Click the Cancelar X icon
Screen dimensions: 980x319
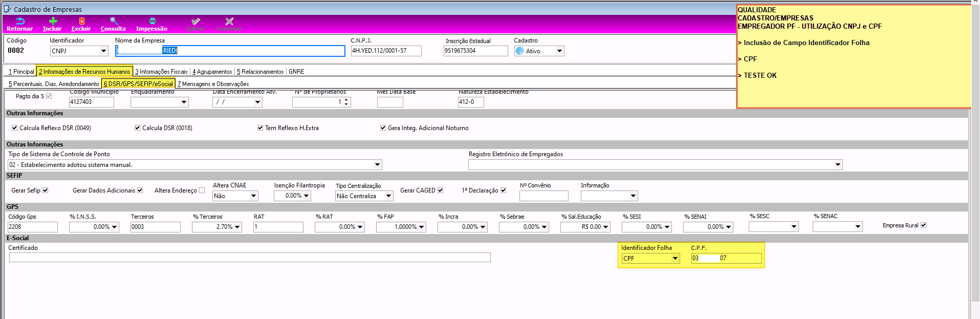click(x=229, y=21)
